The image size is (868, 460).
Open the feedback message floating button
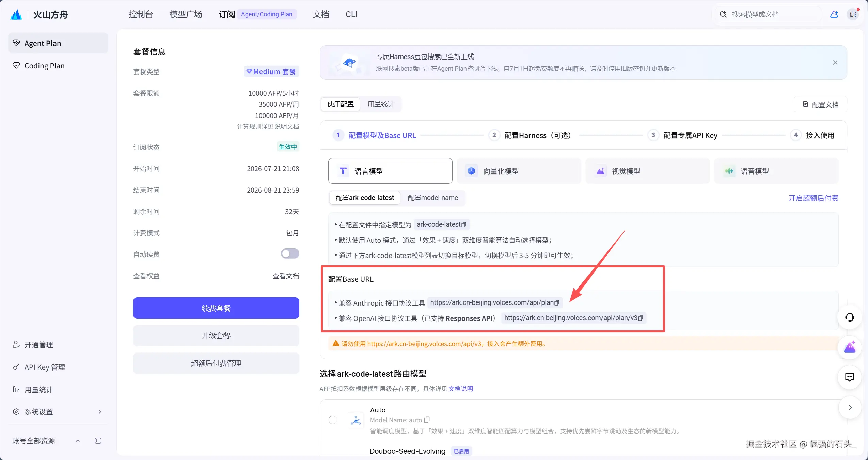(x=850, y=377)
